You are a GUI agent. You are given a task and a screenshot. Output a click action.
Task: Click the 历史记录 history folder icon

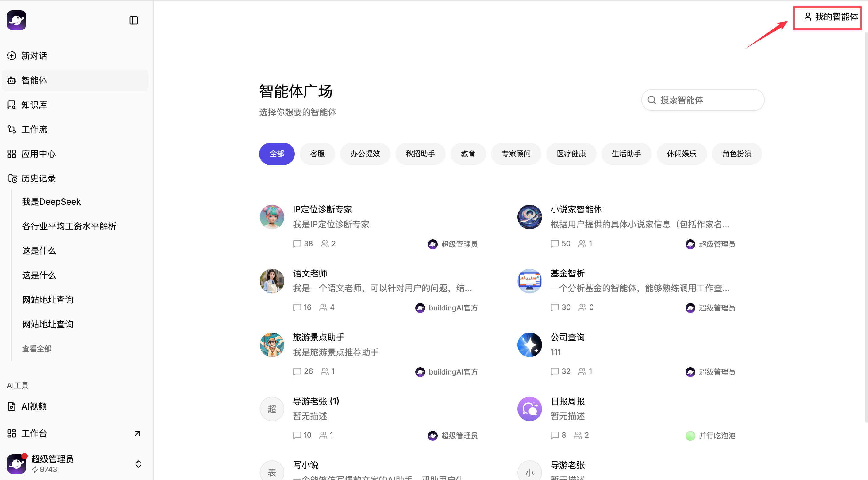[x=13, y=178]
